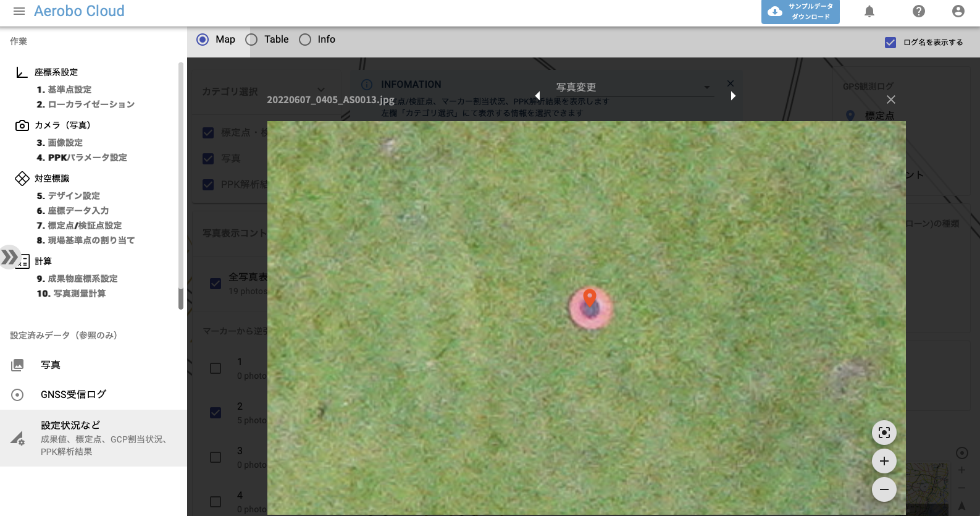The image size is (980, 516).
Task: Click the 写真 gallery icon in sidebar
Action: (17, 365)
